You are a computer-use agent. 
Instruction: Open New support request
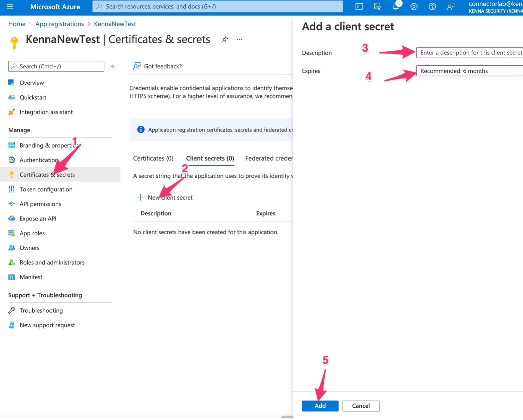[47, 325]
